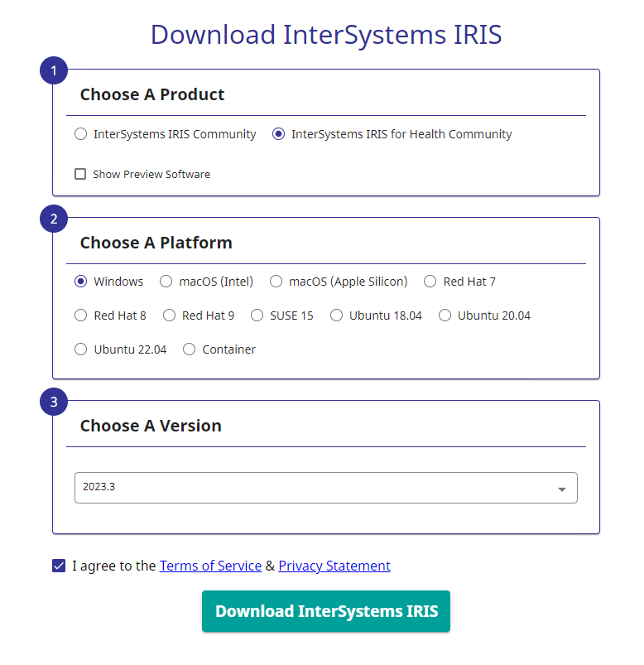
Task: Open the Privacy Statement link
Action: [334, 566]
